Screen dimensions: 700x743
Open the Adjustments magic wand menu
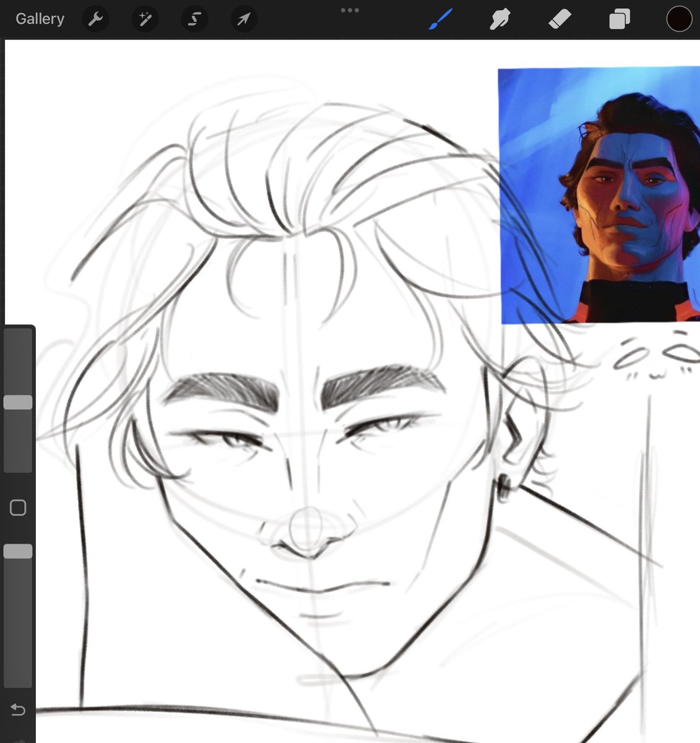(145, 19)
